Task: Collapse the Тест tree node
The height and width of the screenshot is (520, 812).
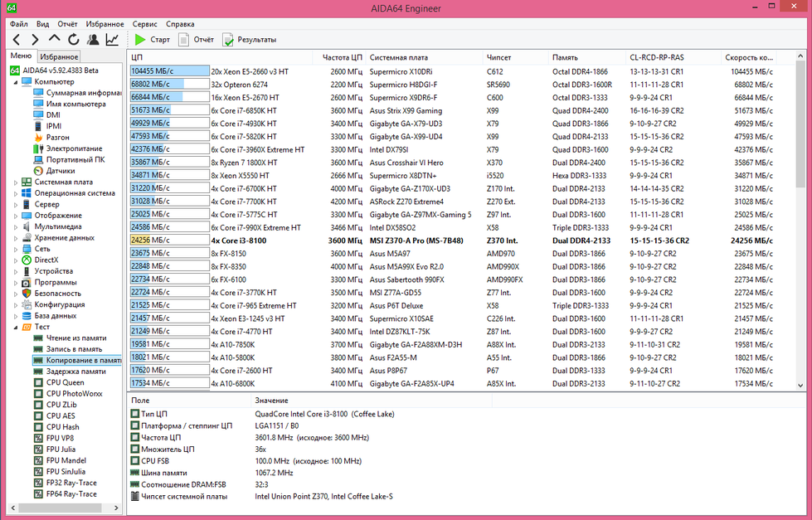Action: coord(16,327)
